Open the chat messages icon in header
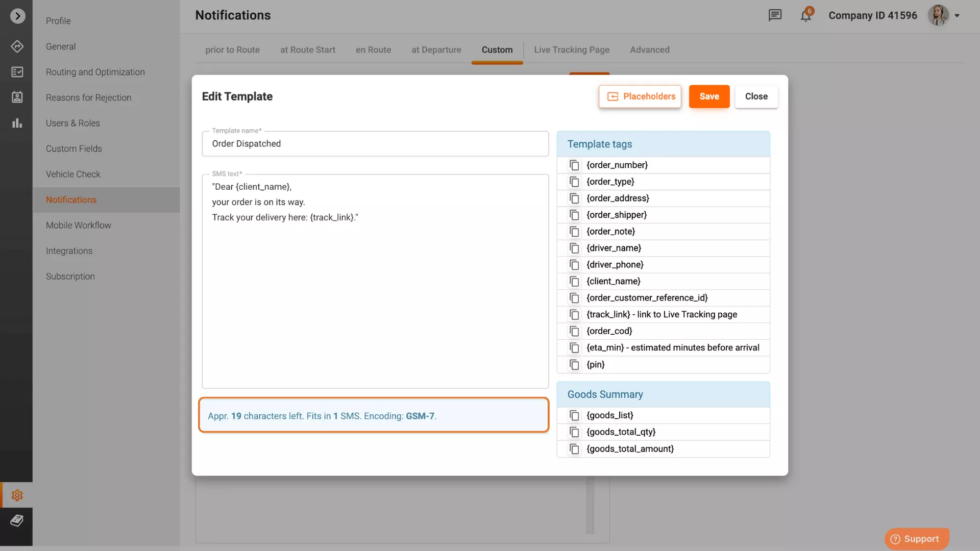 [x=775, y=15]
